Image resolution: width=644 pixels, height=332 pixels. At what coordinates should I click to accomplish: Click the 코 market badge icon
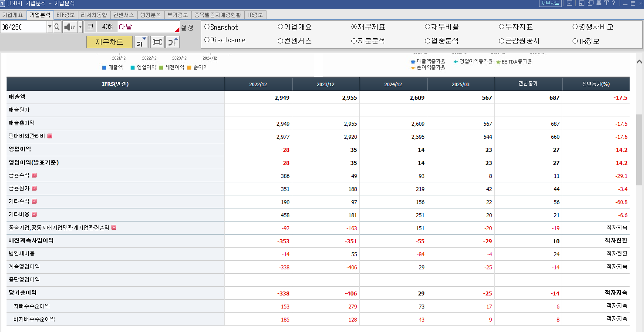tap(90, 27)
